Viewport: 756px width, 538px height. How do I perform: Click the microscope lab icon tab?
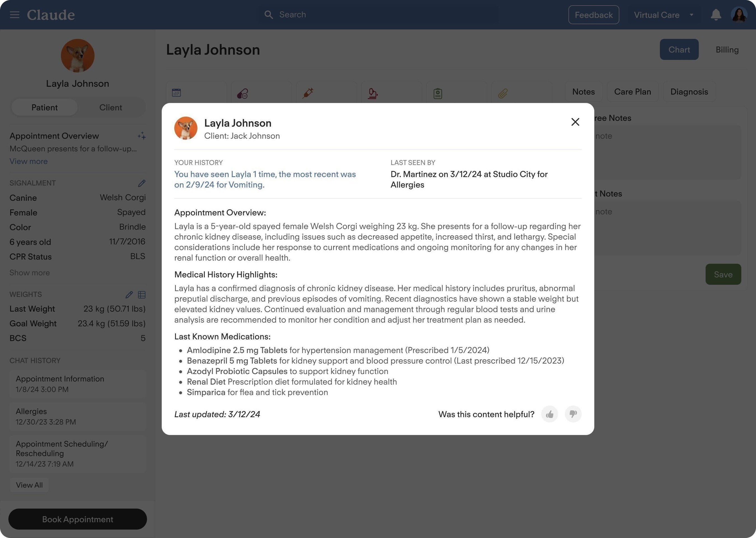click(x=373, y=93)
